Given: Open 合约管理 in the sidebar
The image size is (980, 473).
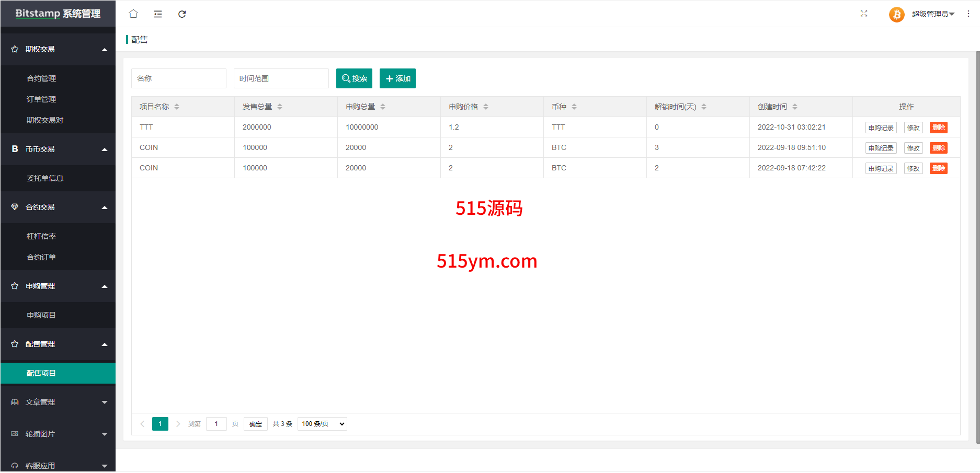Looking at the screenshot, I should (41, 78).
